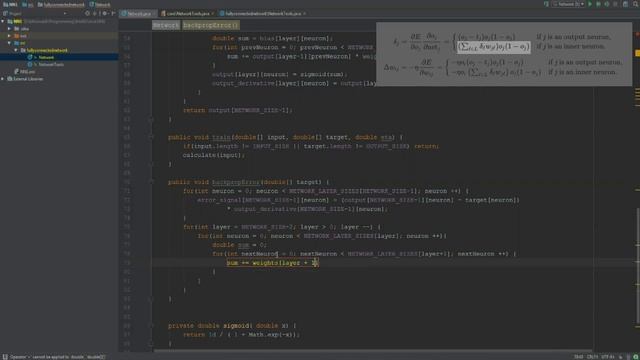Click 'double sum = 0' declaration
This screenshot has width=640, height=360.
240,245
